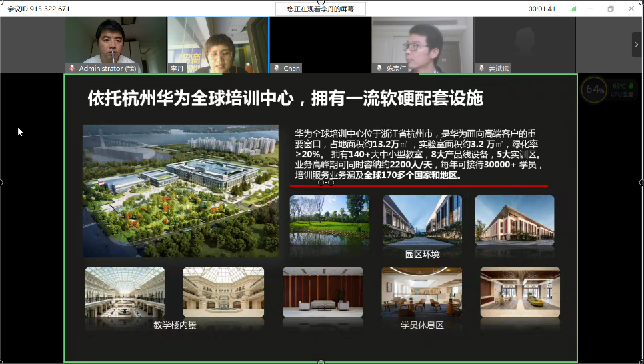The width and height of the screenshot is (644, 364).
Task: Click the muted mic icon beside Administrator
Action: pos(72,68)
